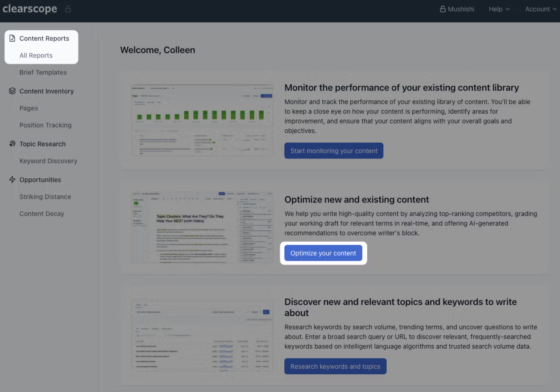This screenshot has width=560, height=392.
Task: Click Research keywords and topics
Action: [x=335, y=366]
